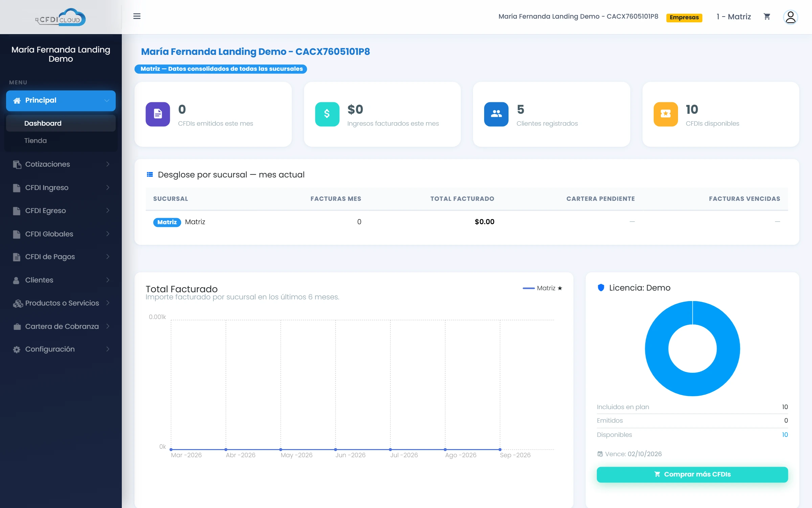The image size is (812, 508).
Task: Click the Incluidos en plan row
Action: (692, 407)
